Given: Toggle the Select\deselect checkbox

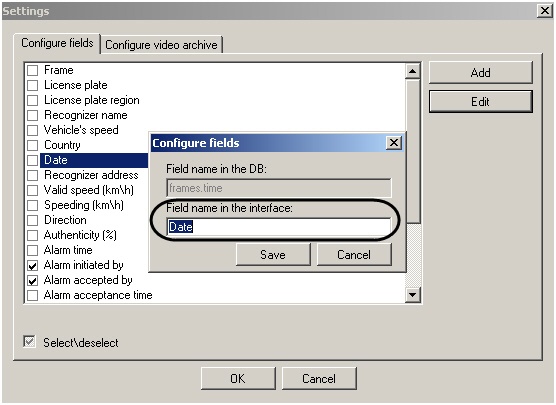Looking at the screenshot, I should tap(29, 342).
